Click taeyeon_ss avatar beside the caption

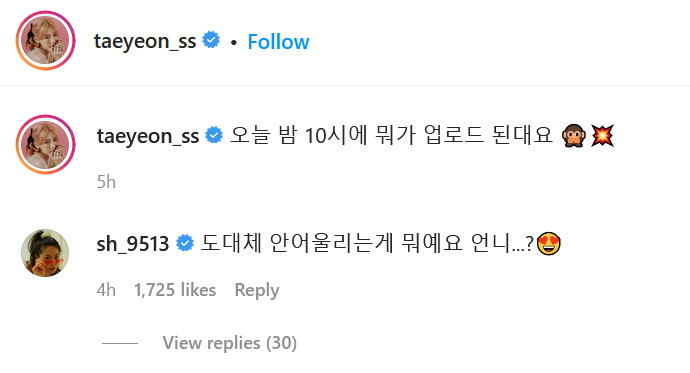click(x=46, y=145)
